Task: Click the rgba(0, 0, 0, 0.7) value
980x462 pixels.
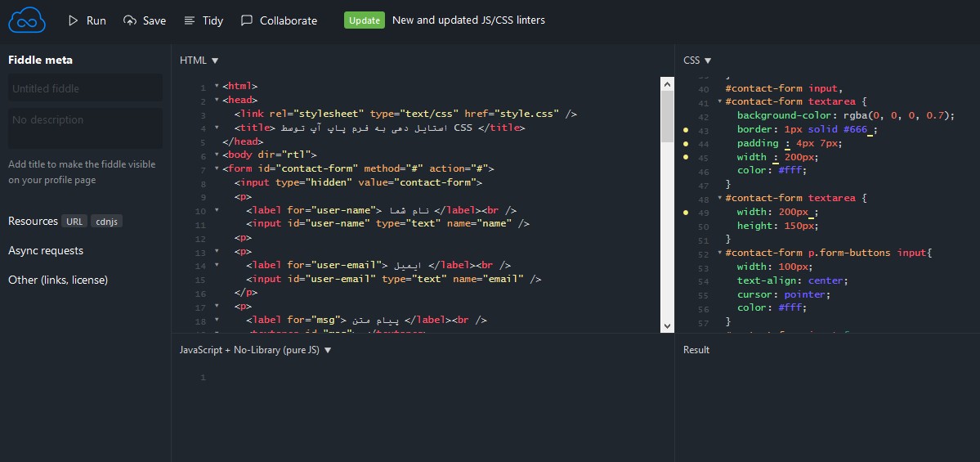Action: [897, 115]
